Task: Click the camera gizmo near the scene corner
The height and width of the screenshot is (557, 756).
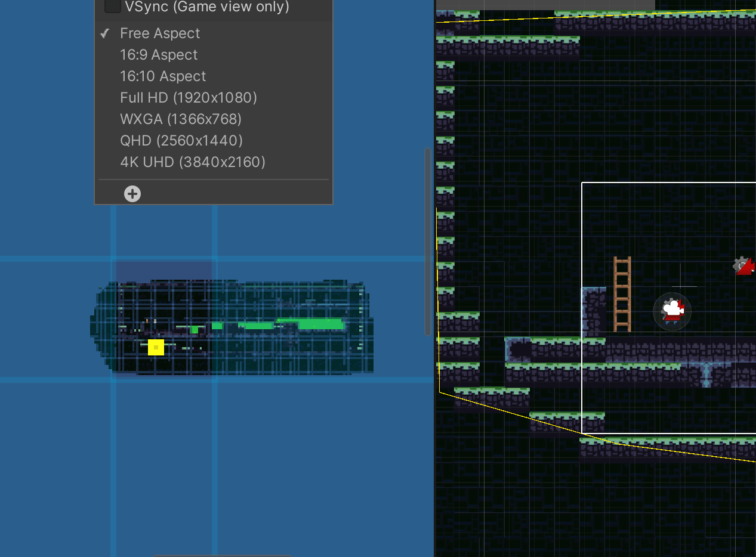Action: coord(744,265)
